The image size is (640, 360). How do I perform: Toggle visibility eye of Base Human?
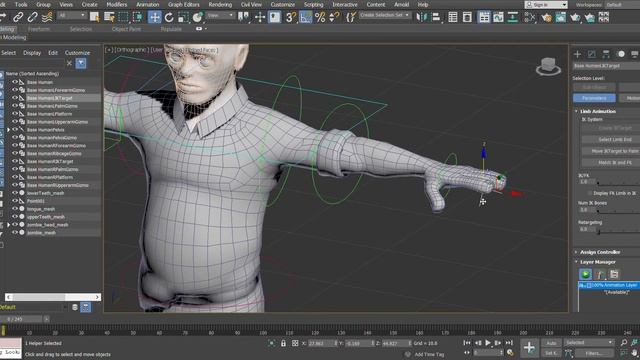15,82
